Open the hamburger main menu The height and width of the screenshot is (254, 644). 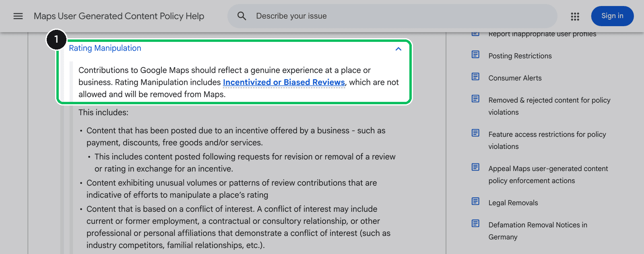point(18,16)
